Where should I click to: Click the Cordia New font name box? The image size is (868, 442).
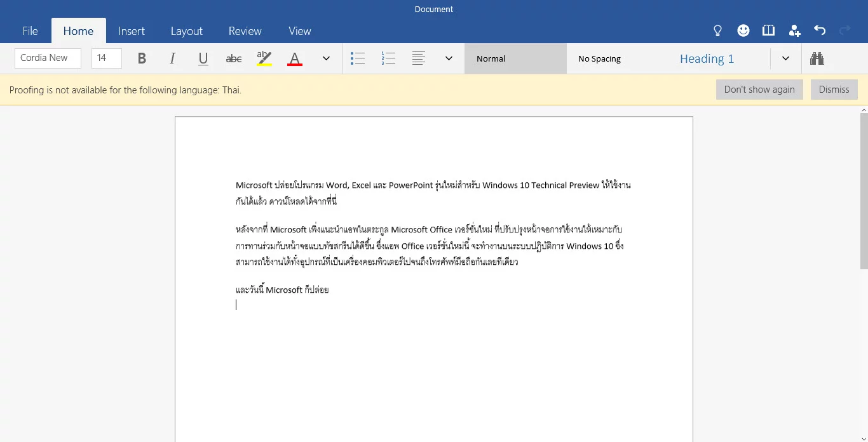[x=48, y=58]
